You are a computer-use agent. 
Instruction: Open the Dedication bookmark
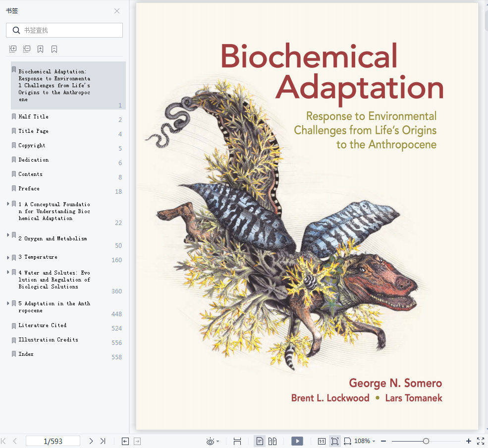(x=33, y=160)
